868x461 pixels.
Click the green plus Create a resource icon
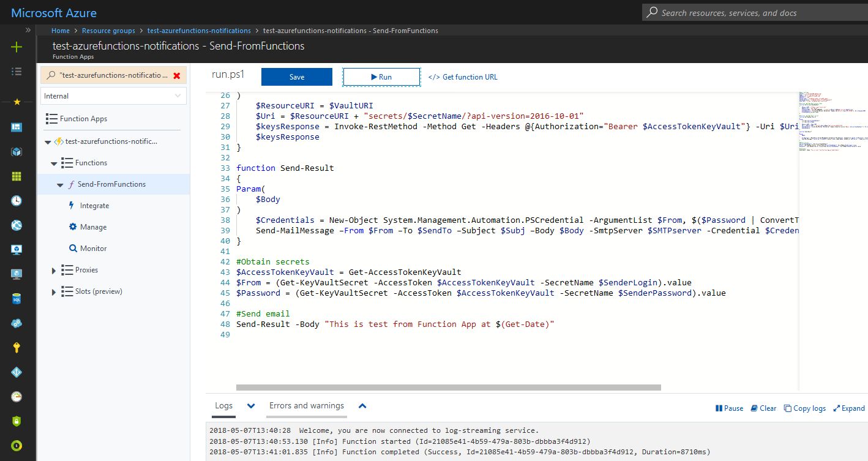point(17,47)
